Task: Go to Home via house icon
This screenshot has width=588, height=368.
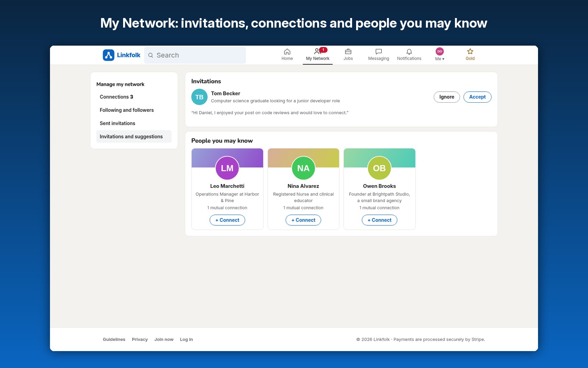Action: click(287, 52)
